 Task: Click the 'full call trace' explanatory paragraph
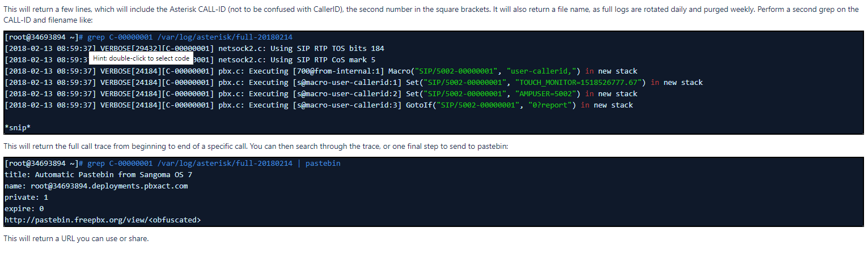(x=256, y=146)
